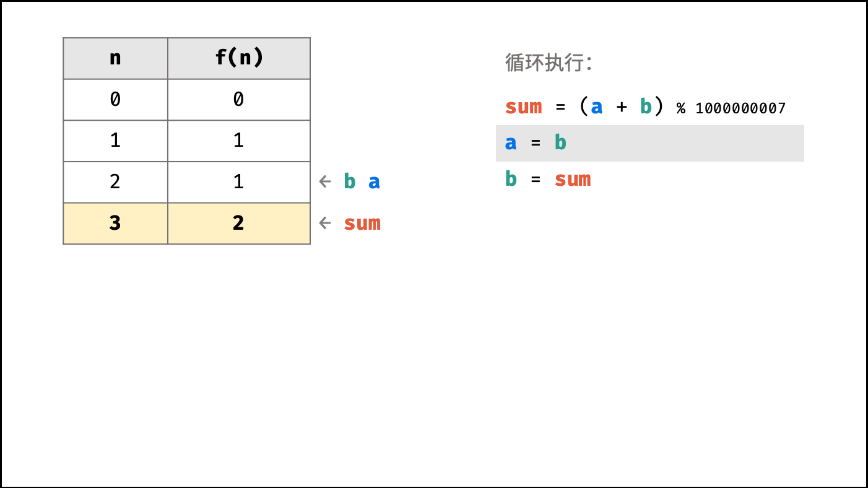Click the f(n) value for n equals 2

(x=239, y=182)
